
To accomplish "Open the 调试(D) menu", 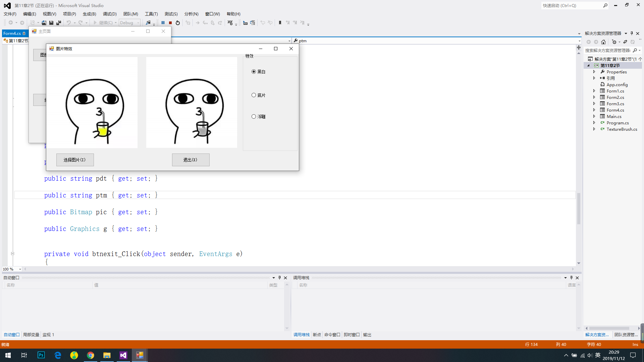I will (x=110, y=14).
